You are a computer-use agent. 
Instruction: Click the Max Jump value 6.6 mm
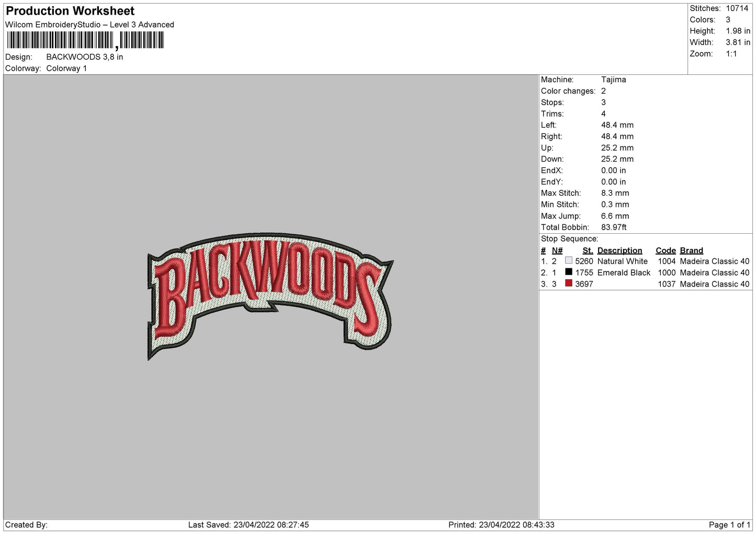(x=615, y=216)
